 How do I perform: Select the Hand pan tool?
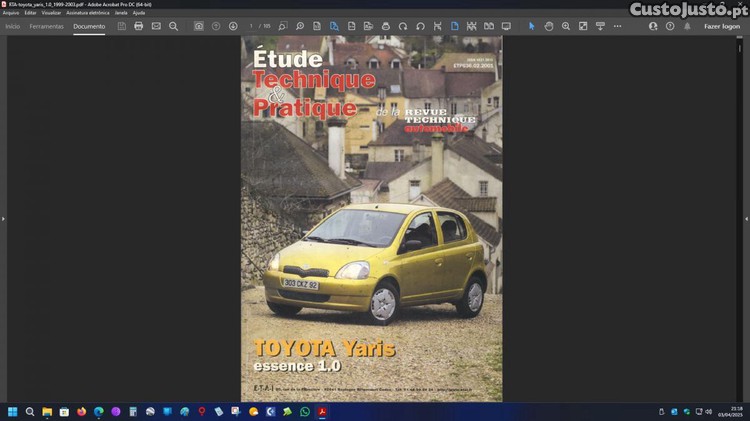(549, 26)
